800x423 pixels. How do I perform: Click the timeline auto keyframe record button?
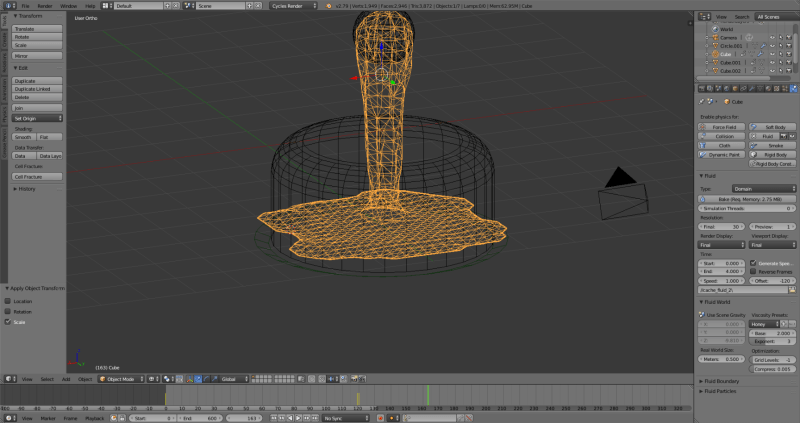tap(380, 418)
